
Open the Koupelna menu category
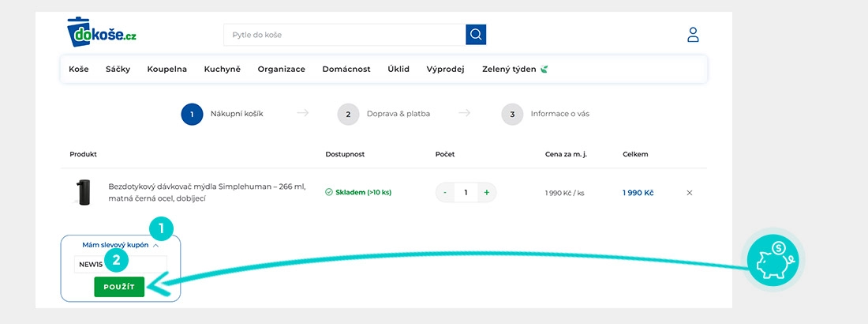coord(167,70)
